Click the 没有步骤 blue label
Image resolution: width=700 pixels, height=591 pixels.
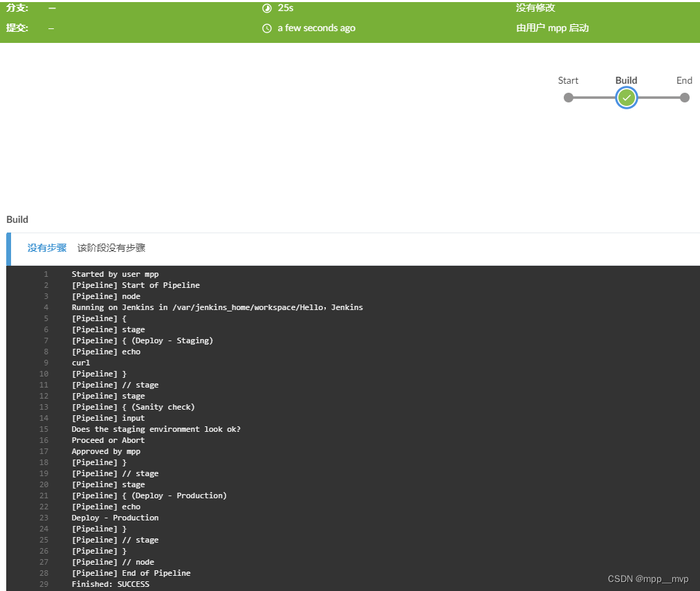click(x=47, y=248)
